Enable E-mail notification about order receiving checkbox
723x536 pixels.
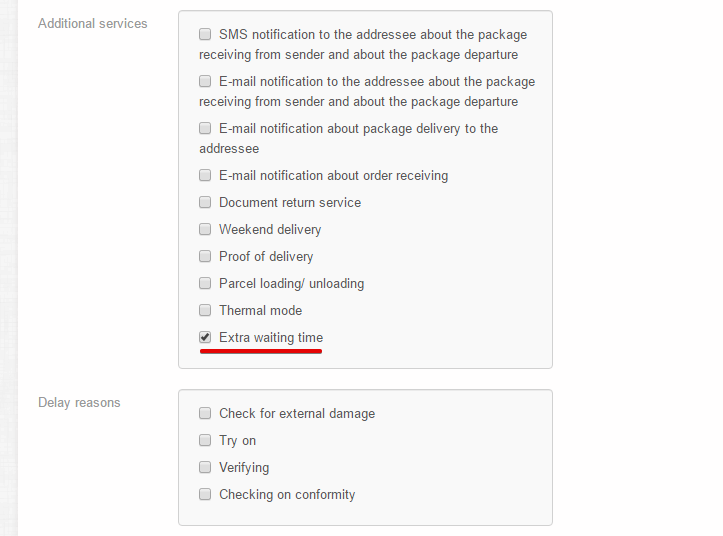tap(205, 175)
